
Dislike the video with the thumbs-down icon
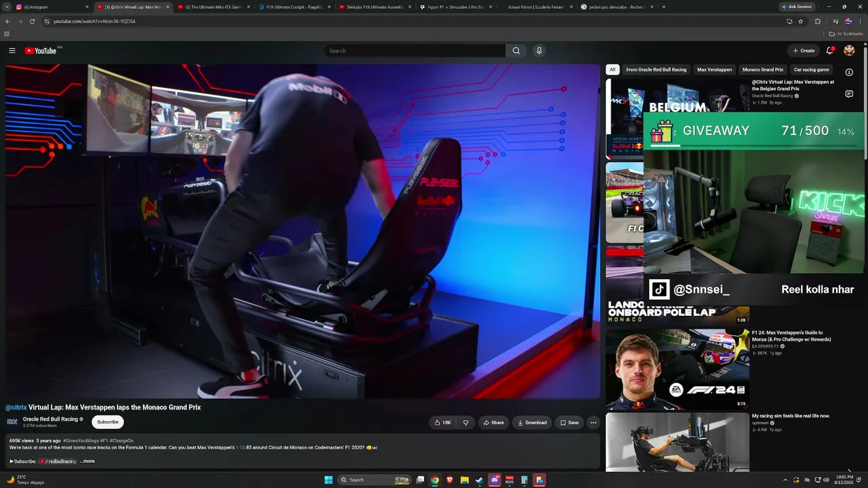tap(466, 423)
